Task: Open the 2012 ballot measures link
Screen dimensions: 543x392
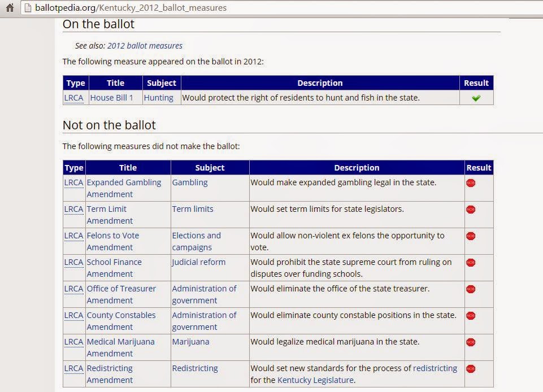Action: [x=145, y=46]
